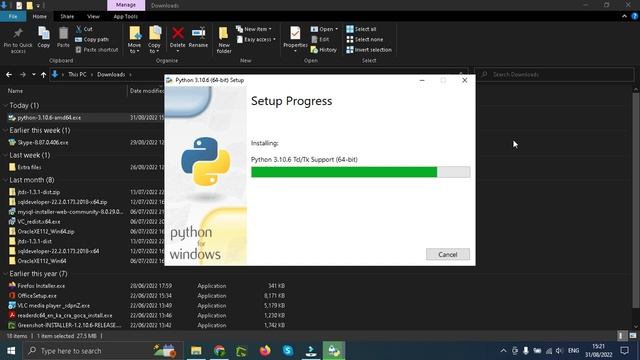This screenshot has height=360, width=640.
Task: Select OracleXE112_Win64.zip file
Action: pos(46,231)
